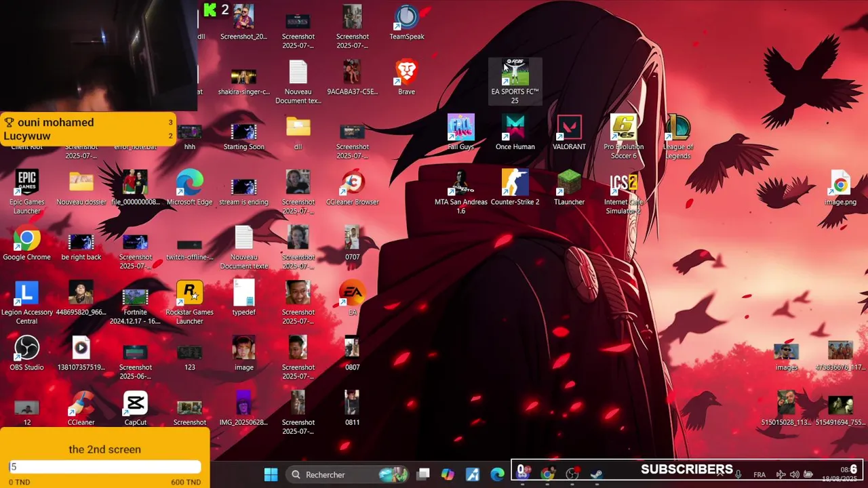868x488 pixels.
Task: Select the CCleaner desktop shortcut
Action: 81,409
